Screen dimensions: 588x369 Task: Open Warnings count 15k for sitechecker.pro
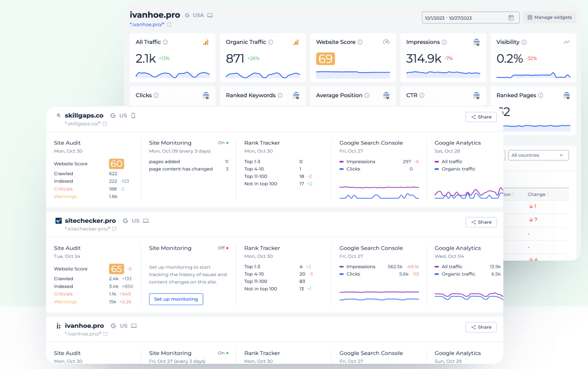tap(113, 302)
